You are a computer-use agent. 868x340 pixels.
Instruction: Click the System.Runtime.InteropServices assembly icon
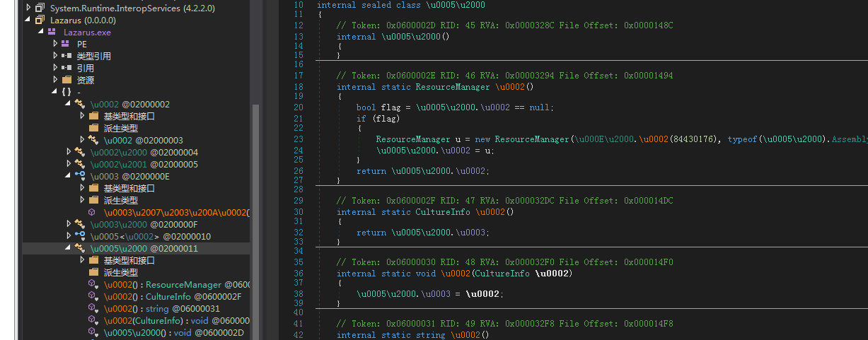click(40, 8)
